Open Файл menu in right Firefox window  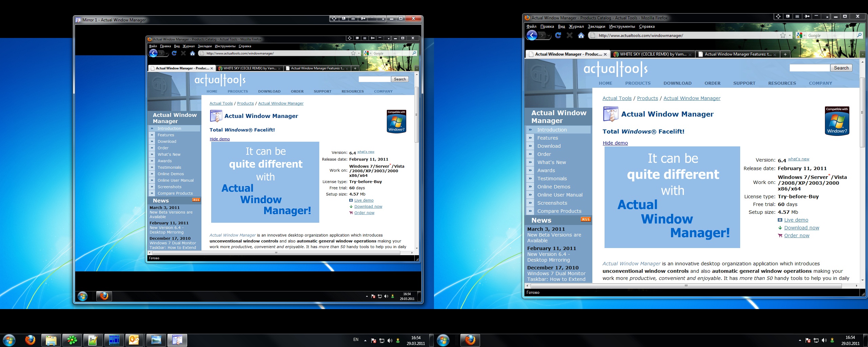pos(531,26)
